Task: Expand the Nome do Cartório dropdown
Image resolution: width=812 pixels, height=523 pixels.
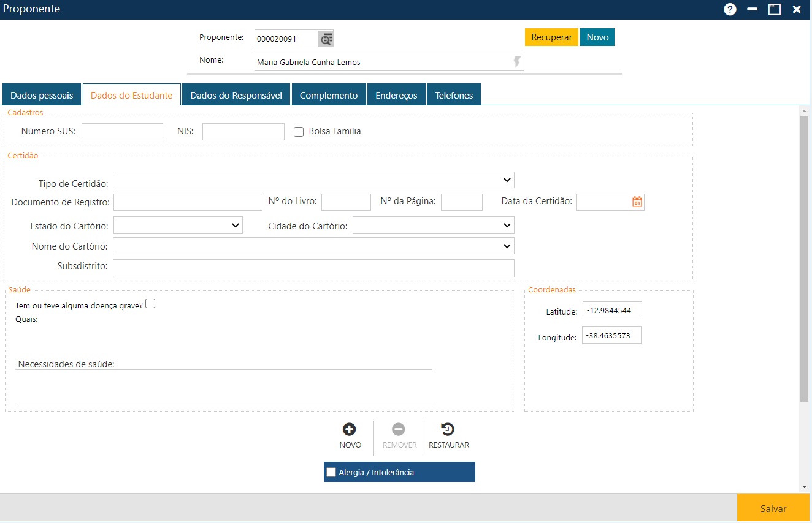Action: coord(313,246)
